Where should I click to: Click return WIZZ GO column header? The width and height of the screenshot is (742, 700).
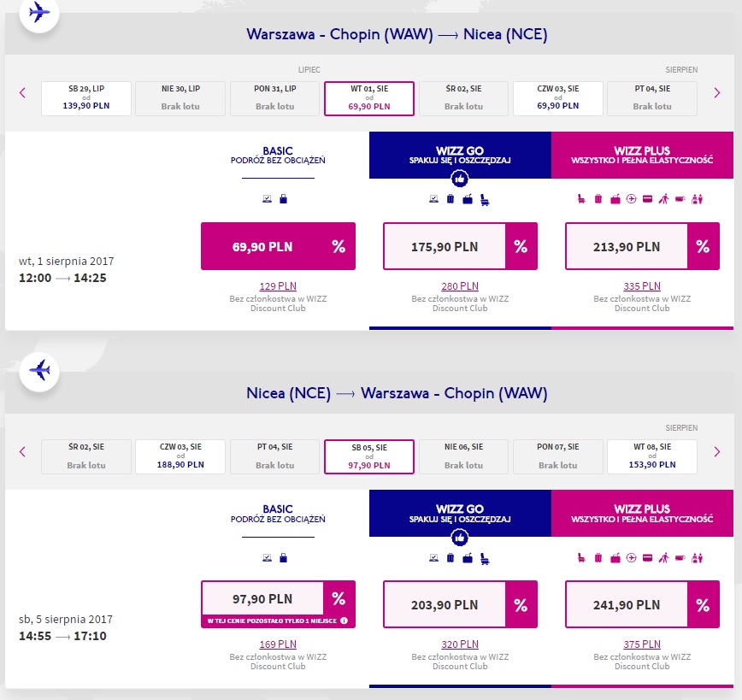click(460, 514)
